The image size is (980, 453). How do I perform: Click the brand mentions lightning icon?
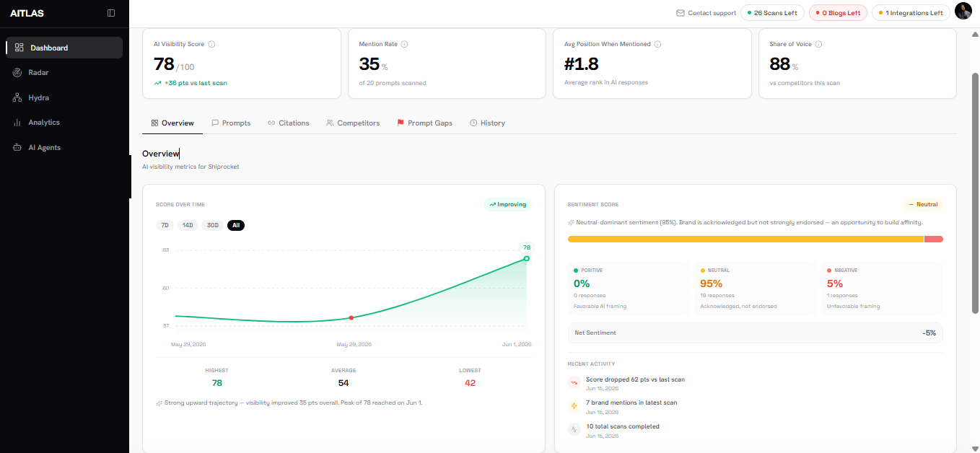(574, 405)
